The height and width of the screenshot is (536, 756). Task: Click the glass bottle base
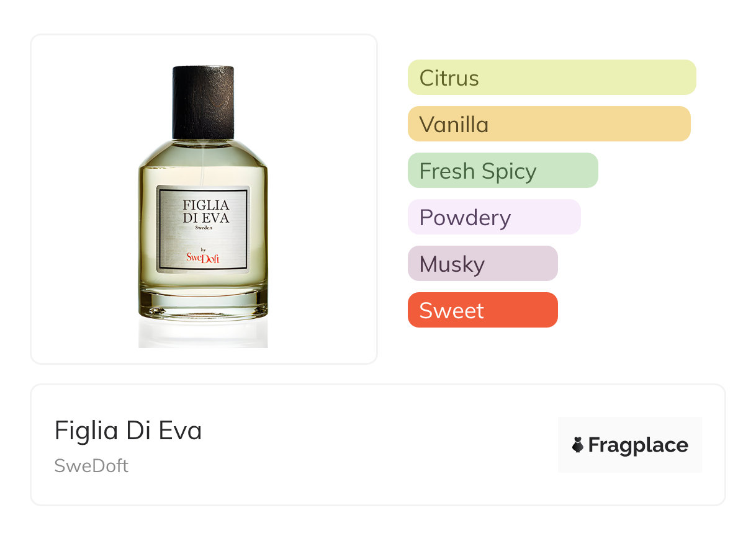(203, 303)
